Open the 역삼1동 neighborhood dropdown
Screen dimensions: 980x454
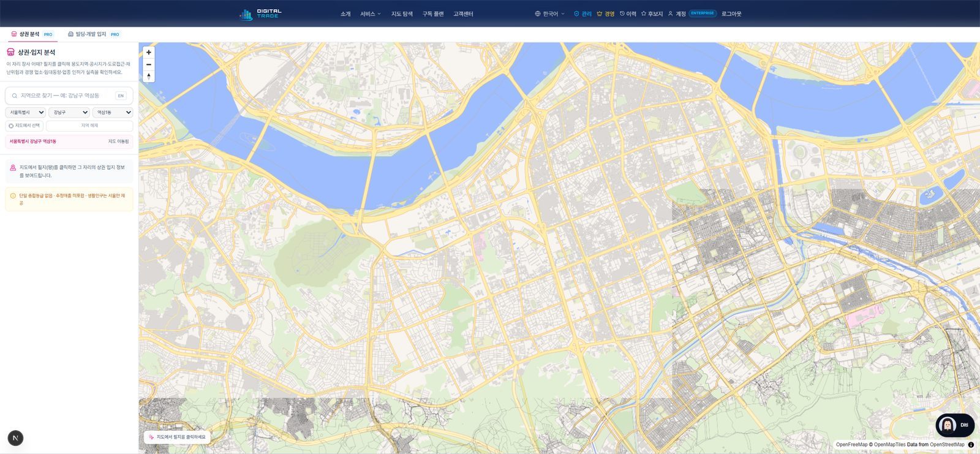(x=113, y=112)
